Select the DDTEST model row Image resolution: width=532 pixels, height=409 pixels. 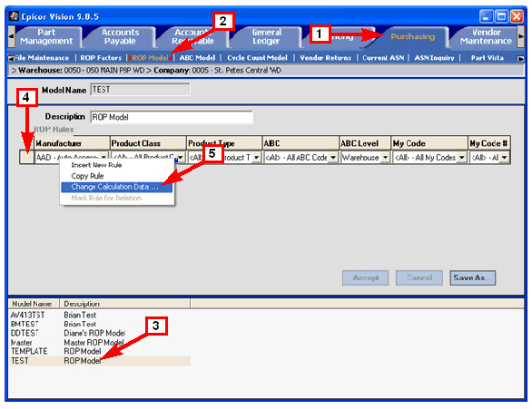point(100,334)
